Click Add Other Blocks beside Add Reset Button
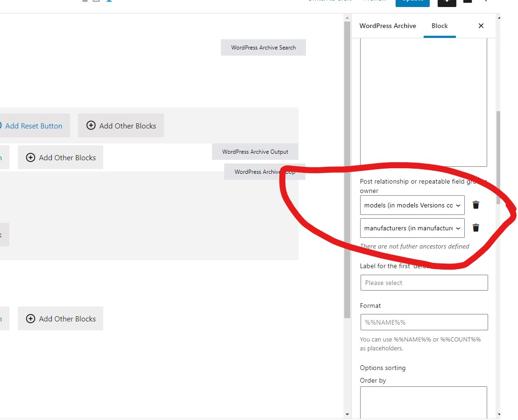 coord(121,126)
